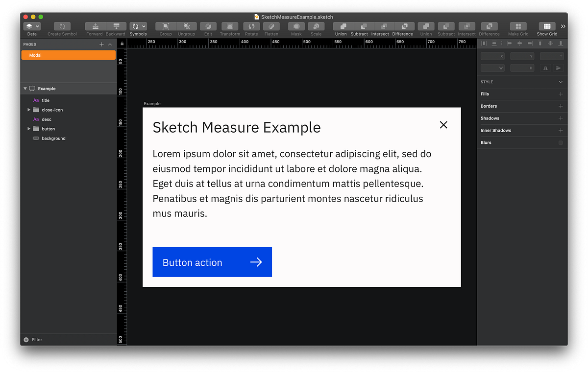The width and height of the screenshot is (588, 372).
Task: Click the lock toggle above the ruler
Action: 122,44
